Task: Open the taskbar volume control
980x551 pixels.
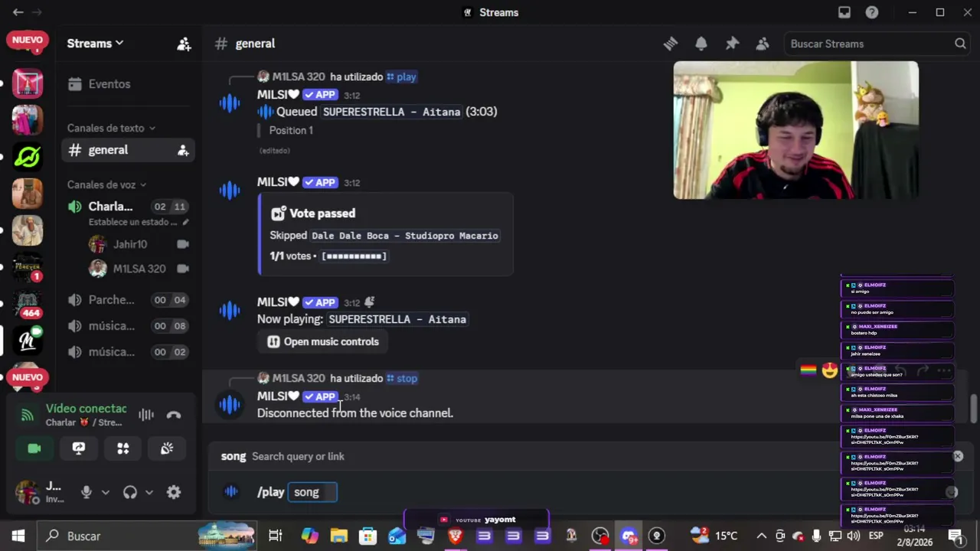Action: tap(854, 536)
